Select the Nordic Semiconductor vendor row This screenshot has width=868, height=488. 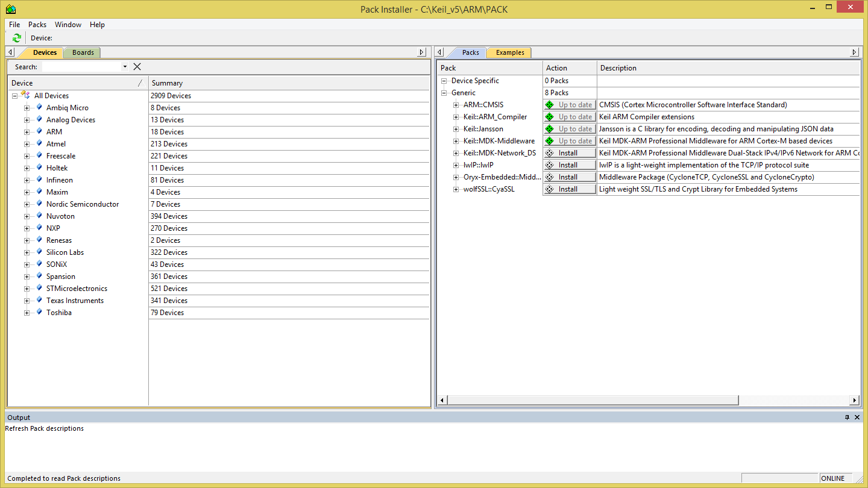click(x=83, y=204)
